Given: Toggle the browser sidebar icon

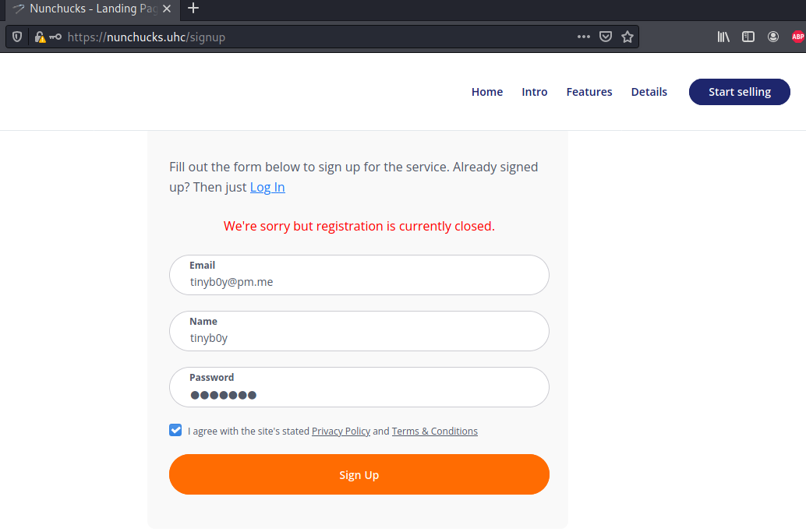Looking at the screenshot, I should pos(748,37).
